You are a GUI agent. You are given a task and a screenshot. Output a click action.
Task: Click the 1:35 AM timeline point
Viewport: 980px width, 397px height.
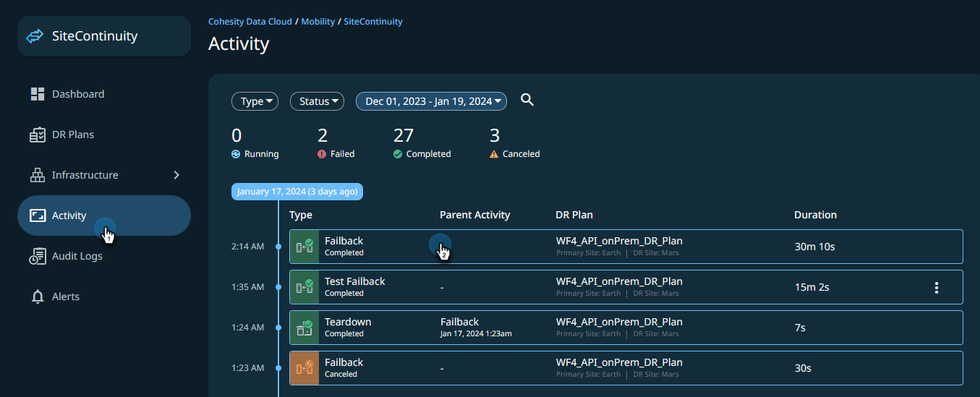[278, 287]
